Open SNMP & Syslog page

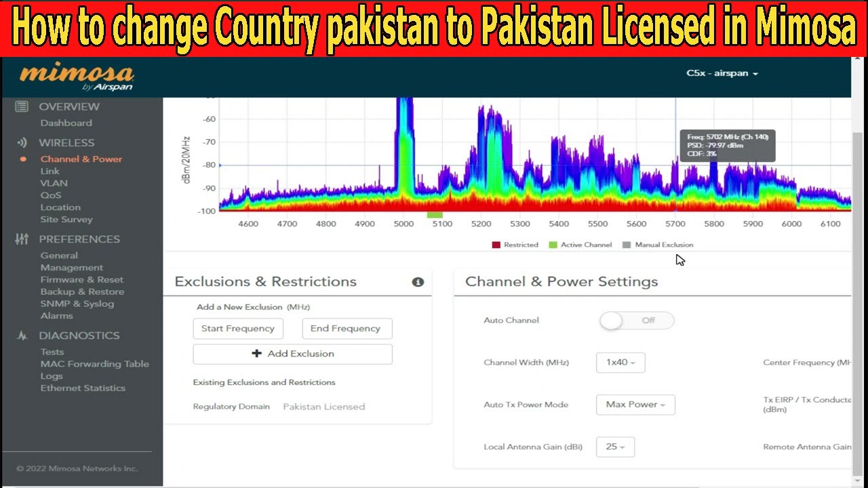[77, 304]
